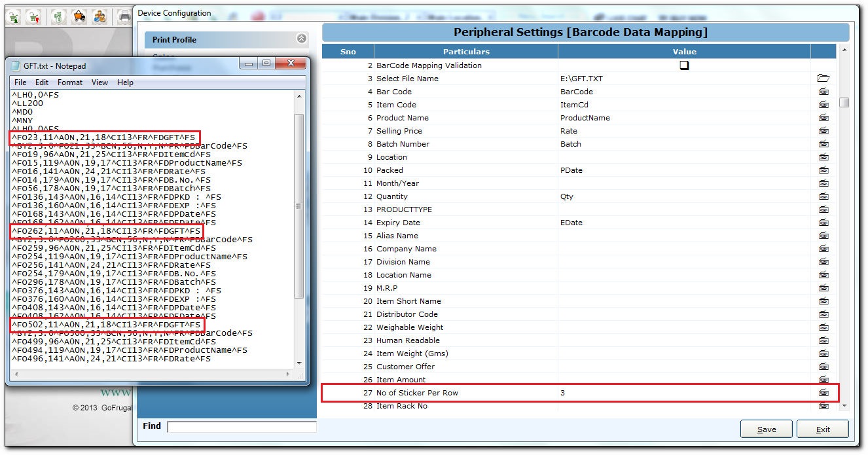The image size is (868, 455).
Task: Select the E:\GFT.TXT file name value
Action: [581, 79]
